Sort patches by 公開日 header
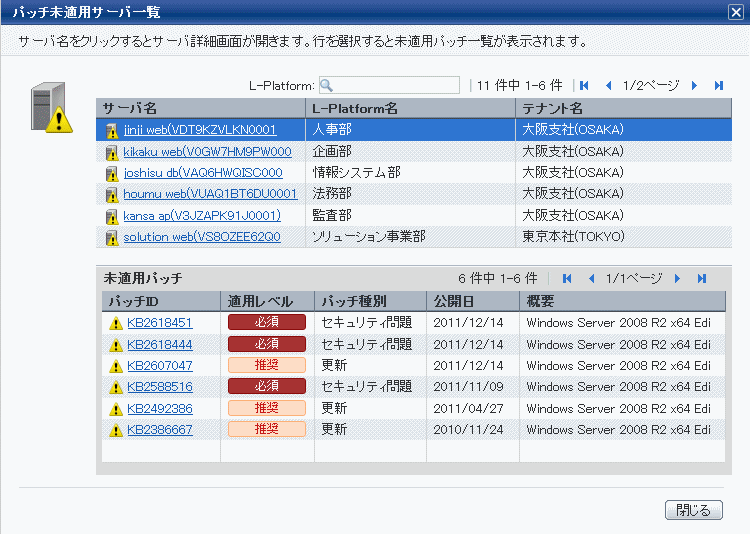Viewport: 750px width, 534px height. click(473, 301)
